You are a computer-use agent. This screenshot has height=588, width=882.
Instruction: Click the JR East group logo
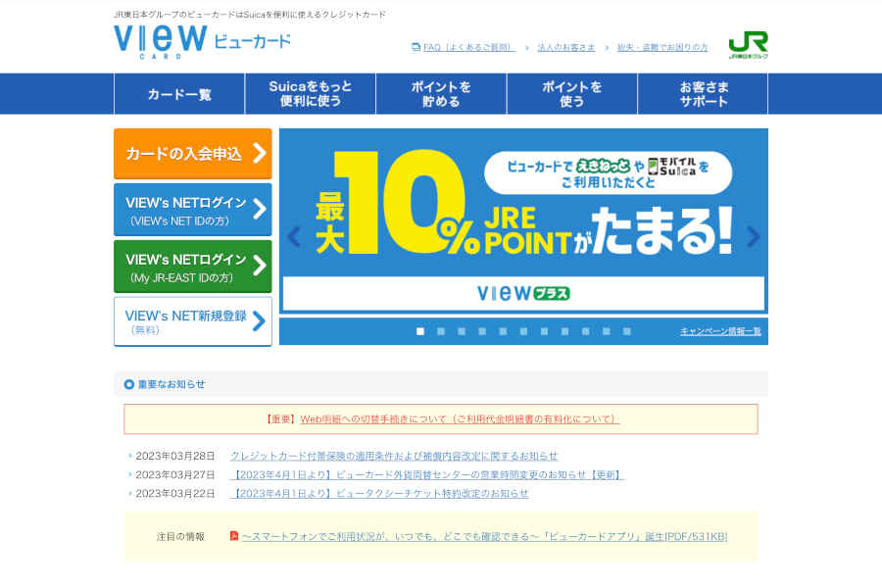click(748, 45)
